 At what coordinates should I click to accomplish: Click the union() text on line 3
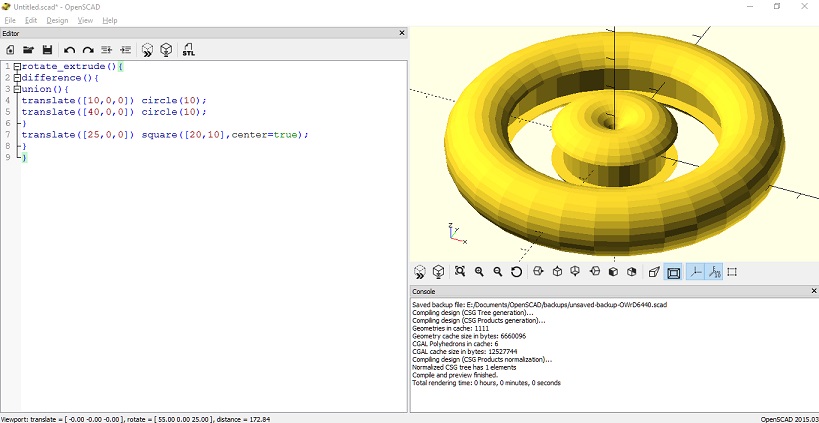click(x=45, y=89)
